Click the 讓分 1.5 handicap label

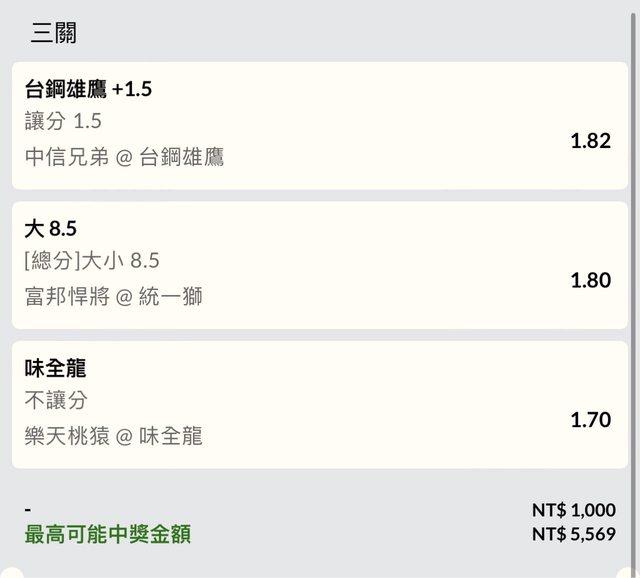pos(63,122)
